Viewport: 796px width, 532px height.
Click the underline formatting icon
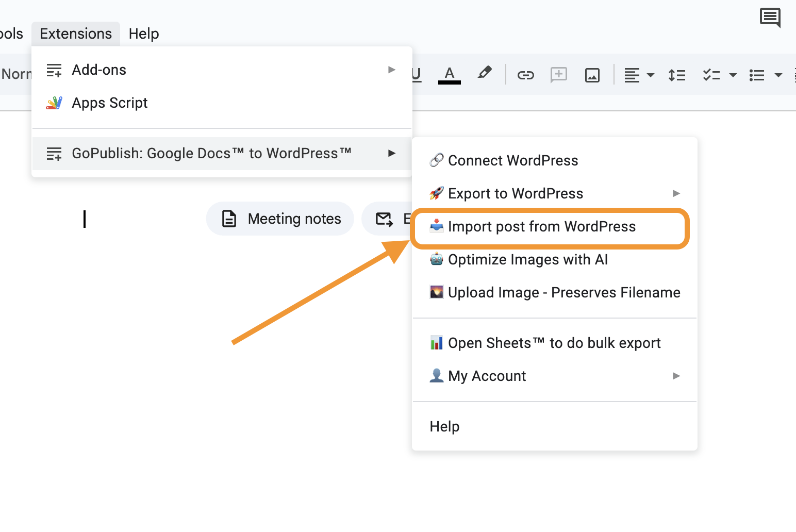click(417, 75)
